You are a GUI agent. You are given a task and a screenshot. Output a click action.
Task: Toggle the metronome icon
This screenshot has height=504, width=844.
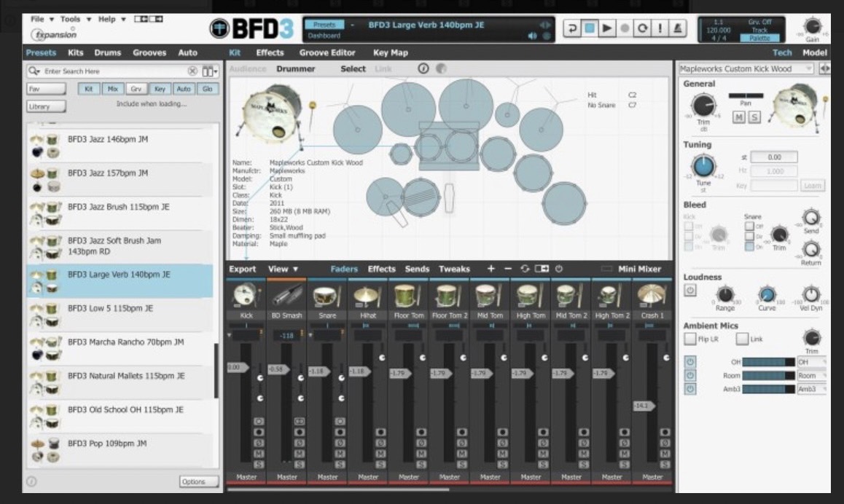coord(677,28)
